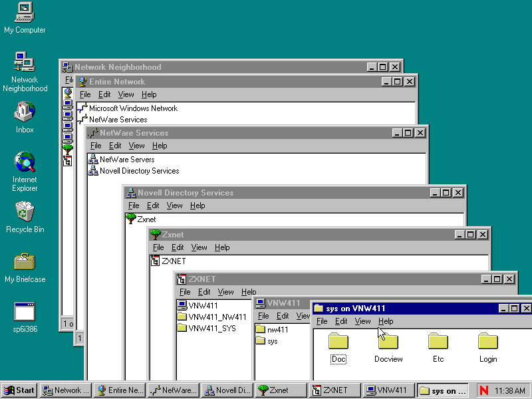Open Edit menu in sys on VNW411
Image resolution: width=532 pixels, height=399 pixels.
pyautogui.click(x=341, y=321)
